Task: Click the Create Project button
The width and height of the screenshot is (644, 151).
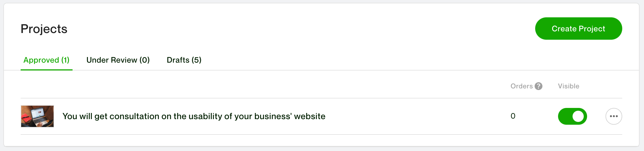Action: coord(578,29)
